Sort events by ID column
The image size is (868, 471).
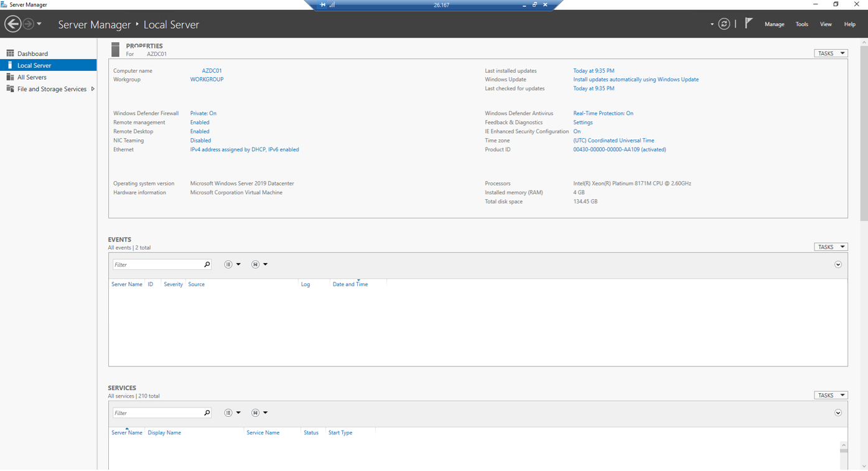click(150, 284)
